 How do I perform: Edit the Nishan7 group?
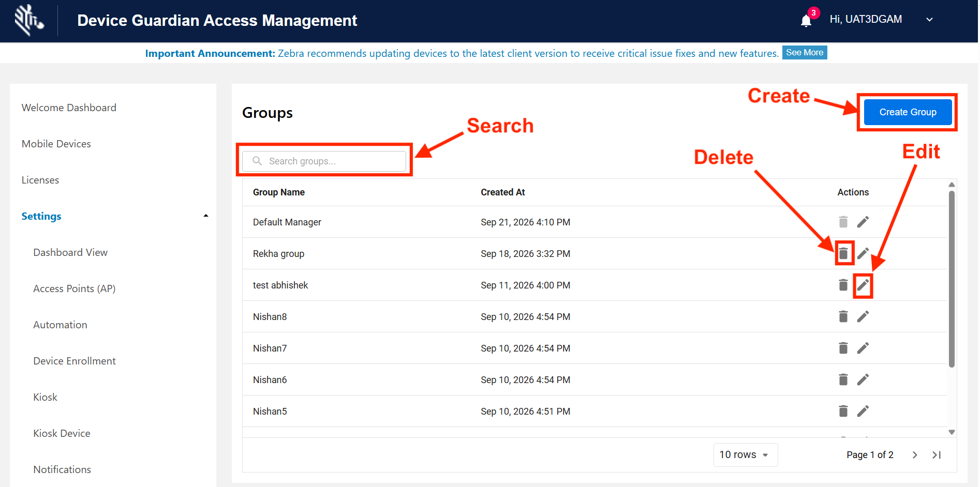pos(863,348)
